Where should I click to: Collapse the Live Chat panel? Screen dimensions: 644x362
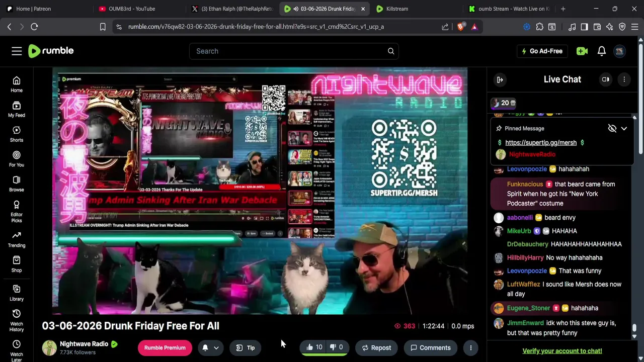click(x=500, y=79)
